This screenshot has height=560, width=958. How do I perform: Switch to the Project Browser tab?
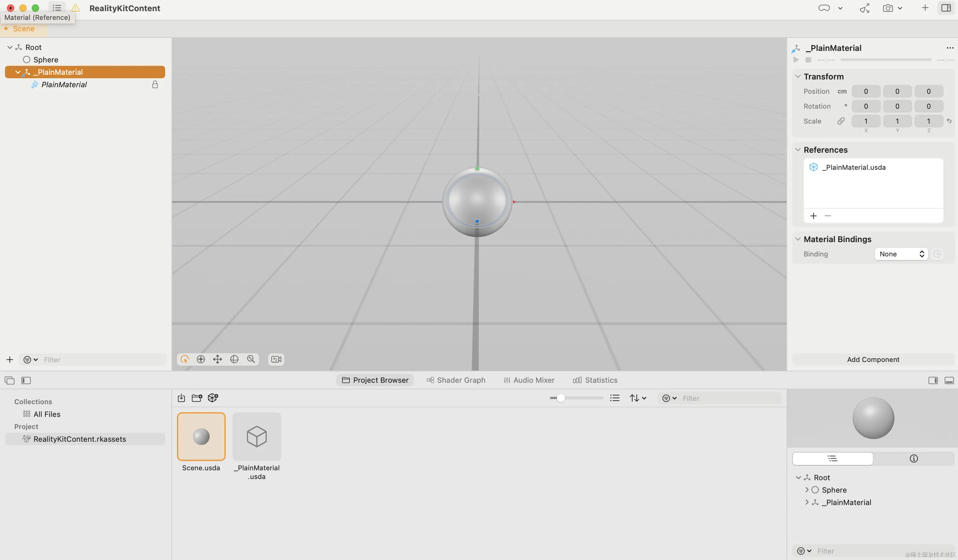pos(375,380)
